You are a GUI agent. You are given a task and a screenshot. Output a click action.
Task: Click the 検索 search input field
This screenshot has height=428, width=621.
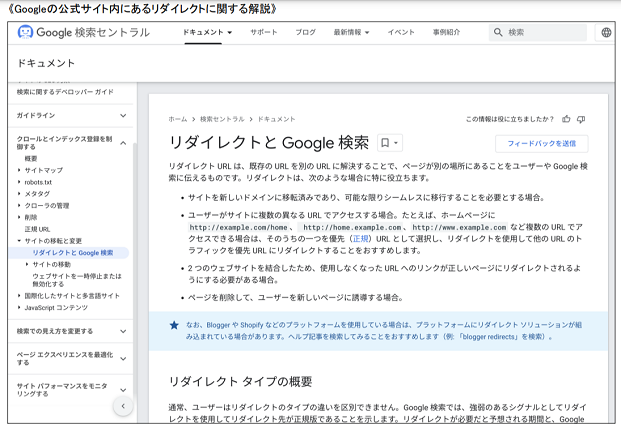538,32
